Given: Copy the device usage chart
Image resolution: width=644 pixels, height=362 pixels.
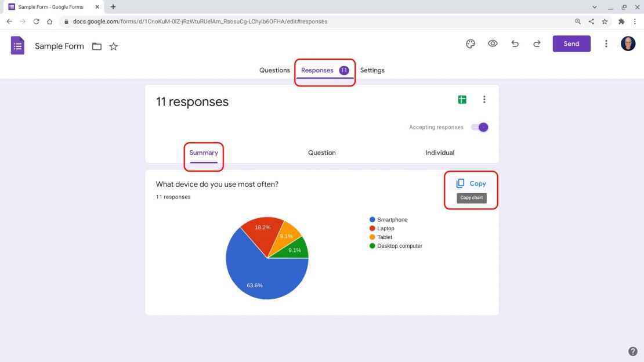Looking at the screenshot, I should [471, 183].
